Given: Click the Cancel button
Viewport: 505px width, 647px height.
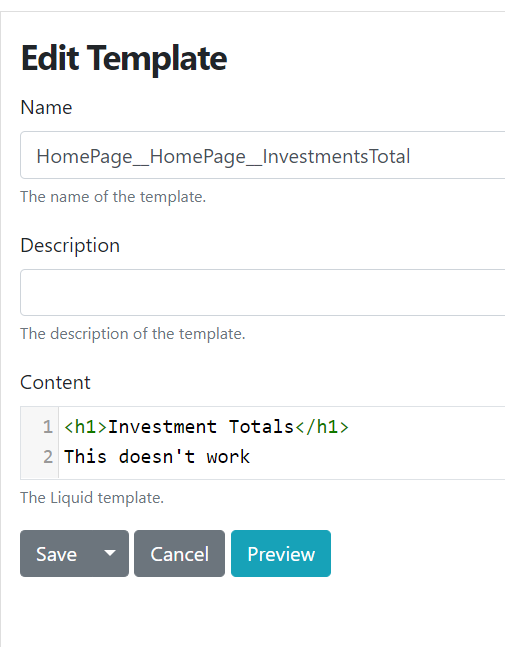Looking at the screenshot, I should pos(179,553).
